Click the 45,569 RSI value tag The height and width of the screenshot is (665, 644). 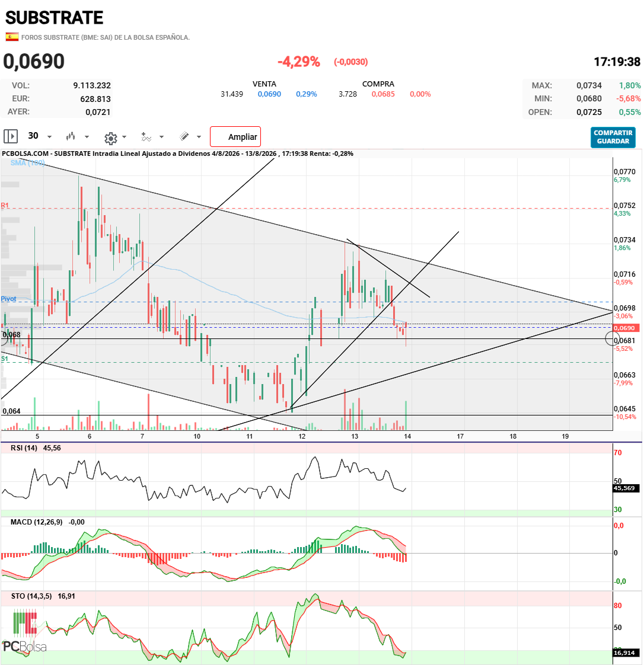point(626,488)
